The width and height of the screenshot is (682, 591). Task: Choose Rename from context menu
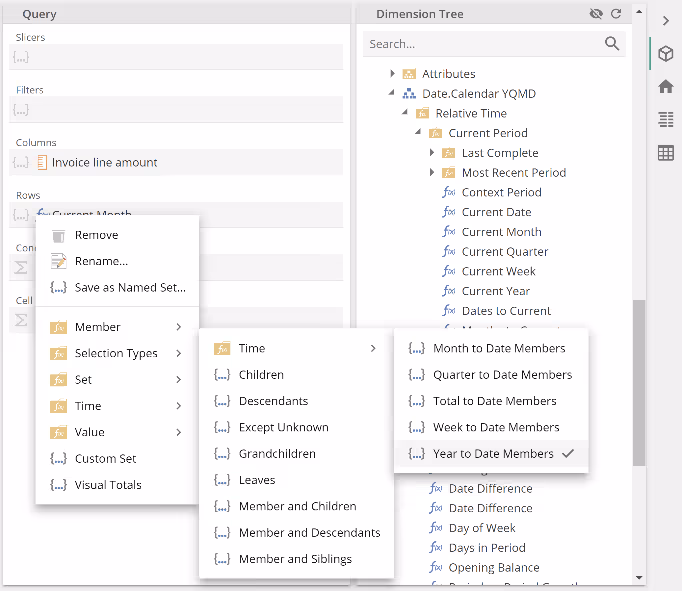[x=101, y=261]
